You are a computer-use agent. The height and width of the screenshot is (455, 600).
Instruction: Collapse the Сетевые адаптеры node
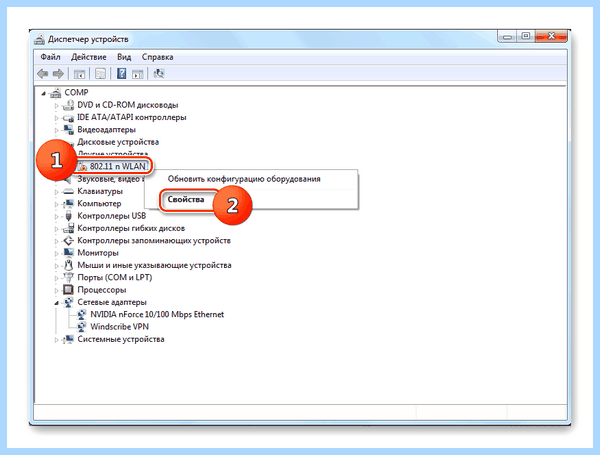(56, 303)
